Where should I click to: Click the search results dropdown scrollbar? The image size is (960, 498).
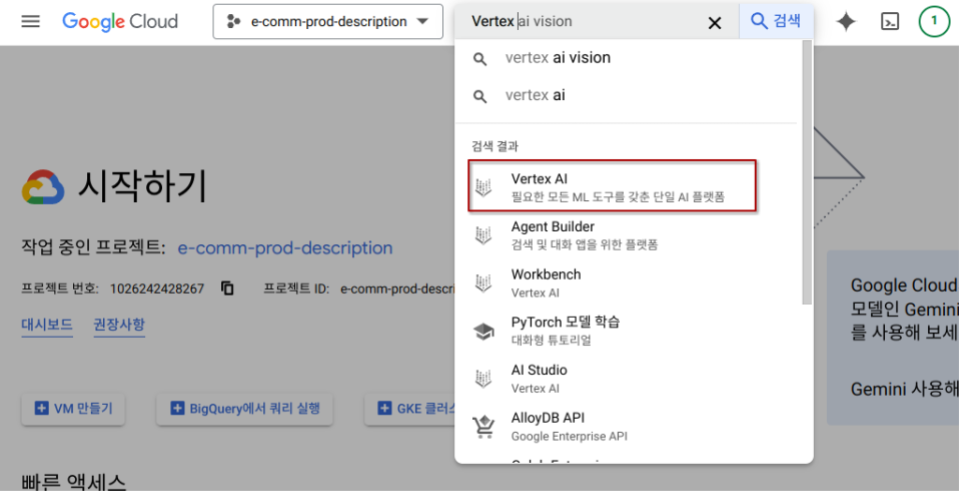pyautogui.click(x=807, y=173)
